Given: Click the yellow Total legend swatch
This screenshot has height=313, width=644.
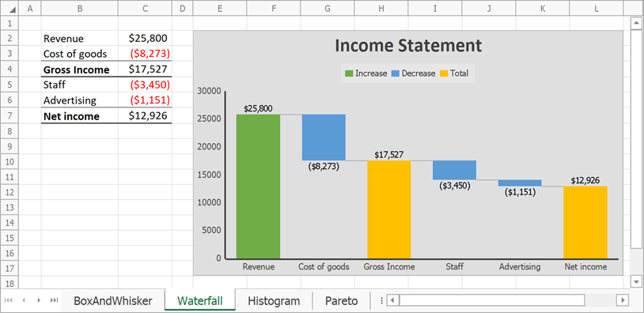Looking at the screenshot, I should coord(444,74).
